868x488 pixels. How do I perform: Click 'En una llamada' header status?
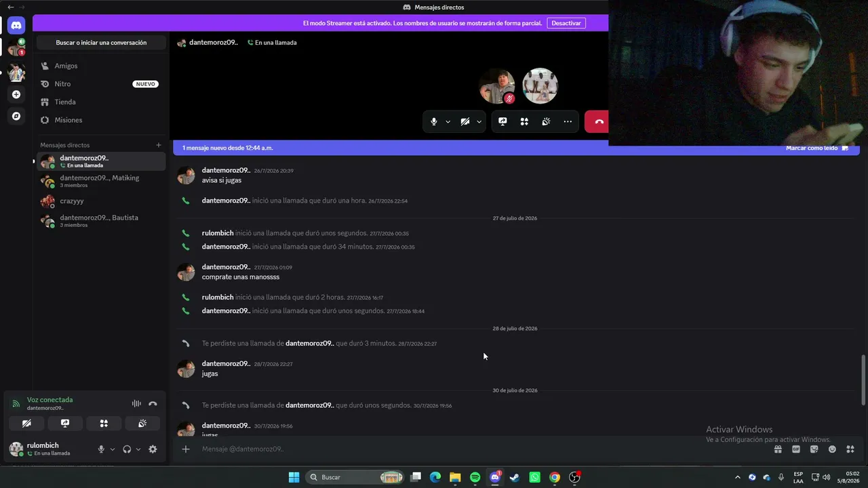[x=272, y=43]
